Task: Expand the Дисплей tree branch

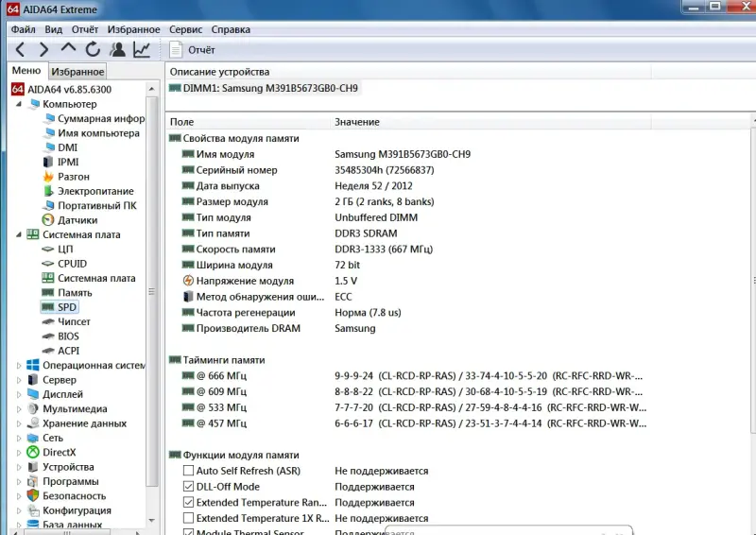Action: point(19,394)
